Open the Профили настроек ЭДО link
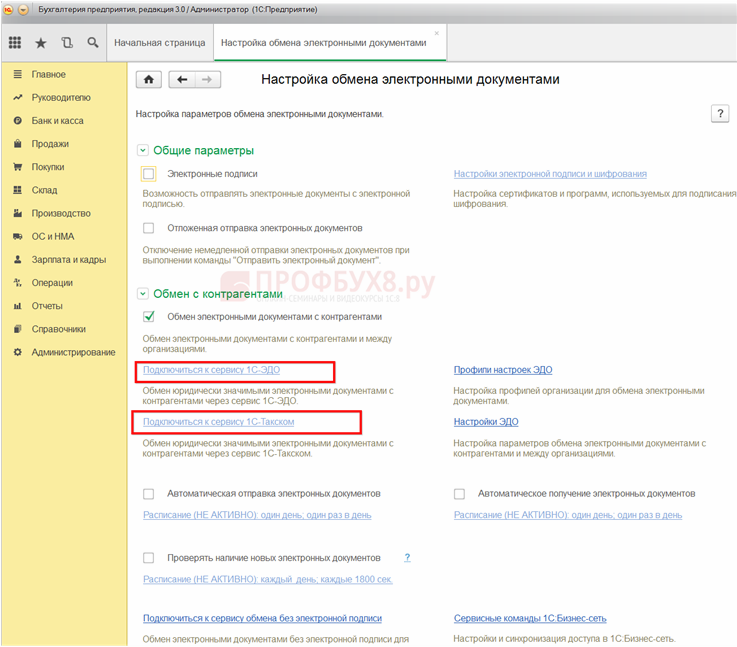Image resolution: width=737 pixels, height=647 pixels. point(503,370)
